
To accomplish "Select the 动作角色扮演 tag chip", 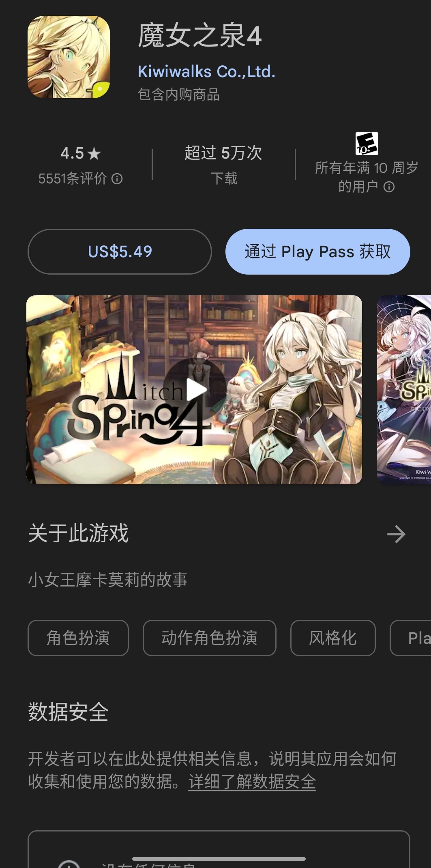I will [x=209, y=638].
